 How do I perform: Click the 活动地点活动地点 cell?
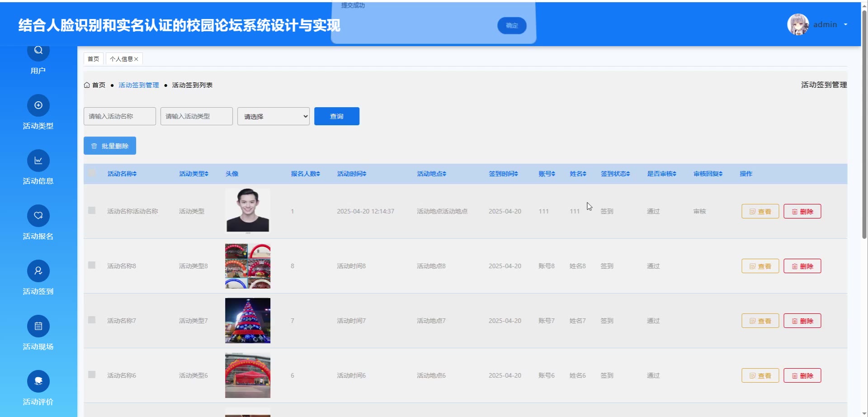click(x=442, y=211)
